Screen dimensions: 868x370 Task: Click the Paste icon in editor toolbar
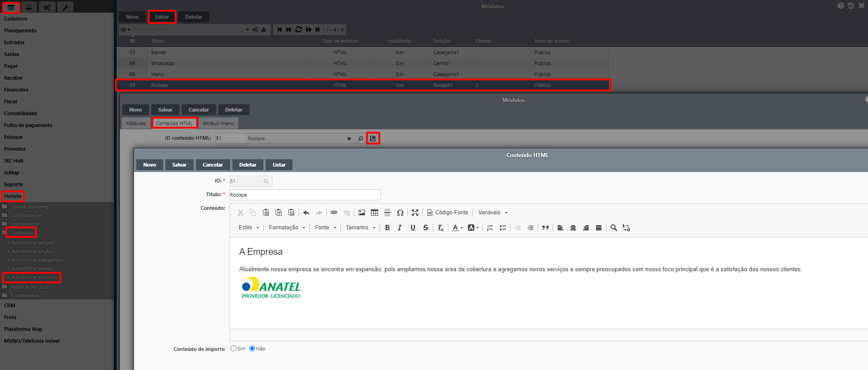click(266, 213)
